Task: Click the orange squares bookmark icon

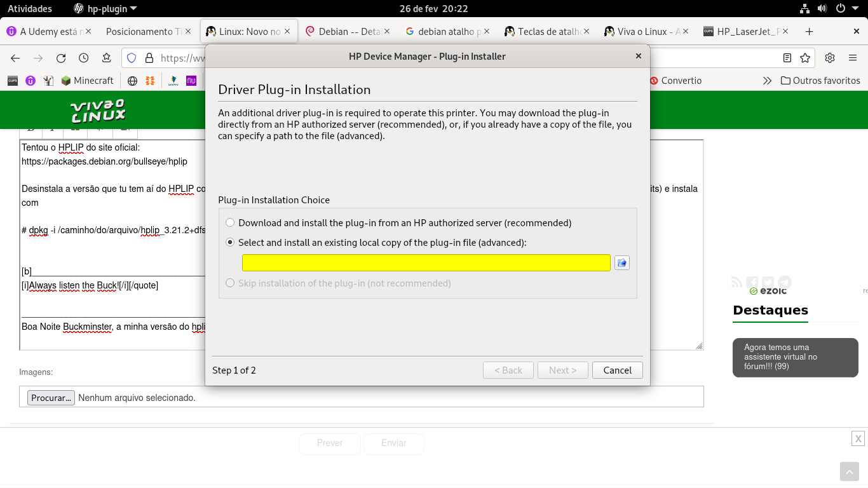Action: 150,81
